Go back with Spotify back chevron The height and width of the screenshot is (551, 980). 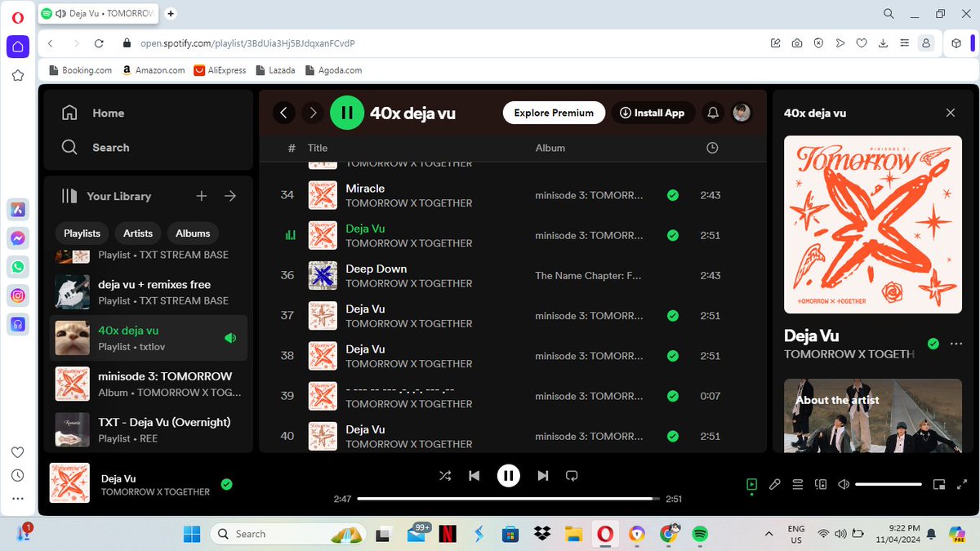283,113
